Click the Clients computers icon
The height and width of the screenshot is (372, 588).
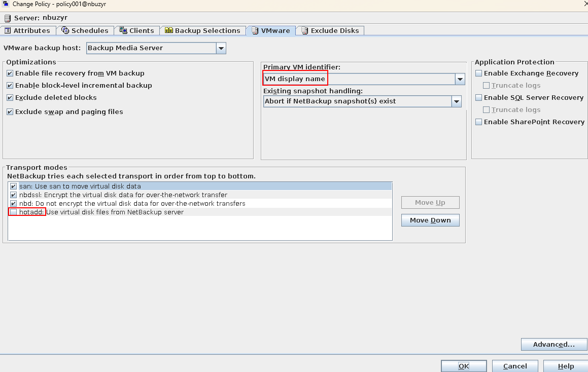pyautogui.click(x=123, y=30)
